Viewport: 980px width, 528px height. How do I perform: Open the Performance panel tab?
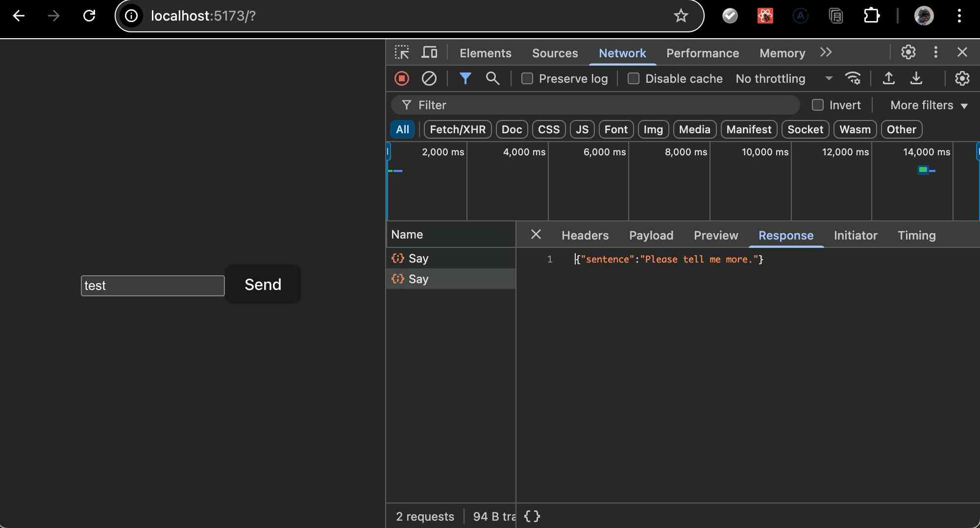702,53
